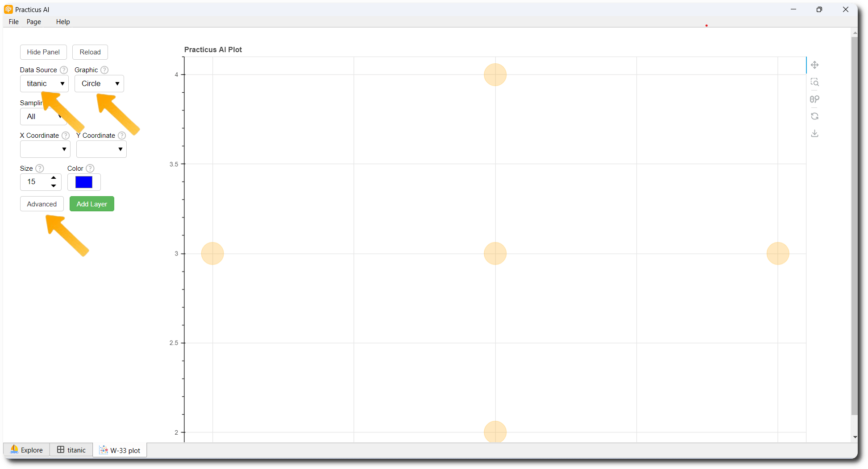Viewport: 868px width, 469px height.
Task: Click the Practicus AI app logo
Action: [x=8, y=9]
